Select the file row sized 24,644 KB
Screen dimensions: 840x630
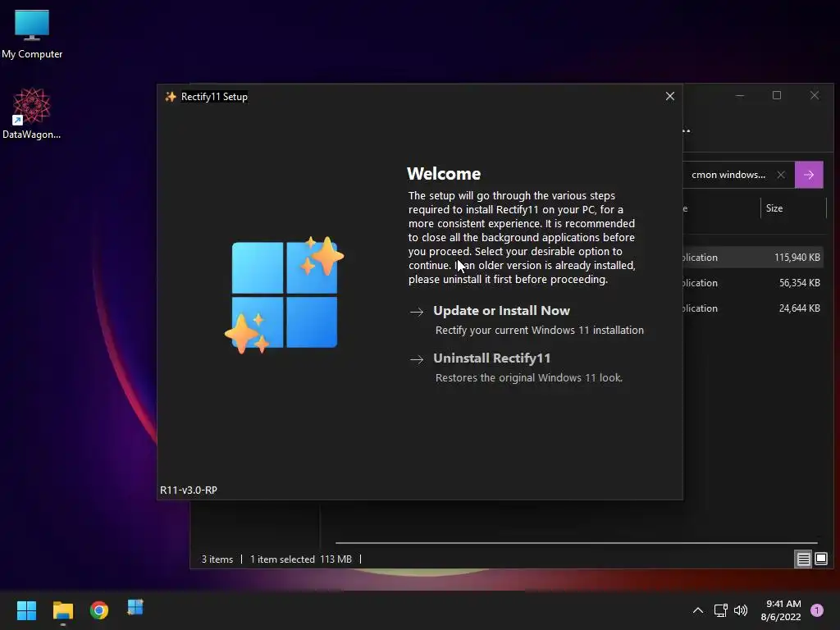point(752,308)
